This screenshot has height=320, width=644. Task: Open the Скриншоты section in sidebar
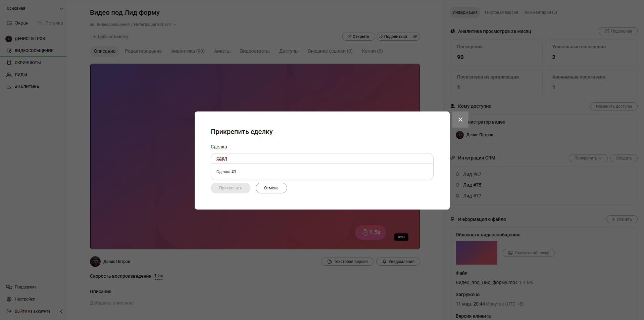pos(28,63)
